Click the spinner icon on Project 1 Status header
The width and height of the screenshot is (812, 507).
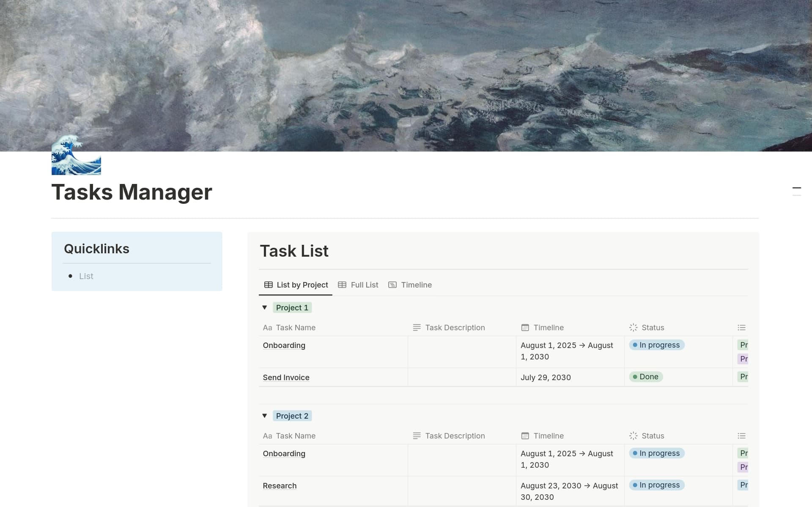pos(633,327)
